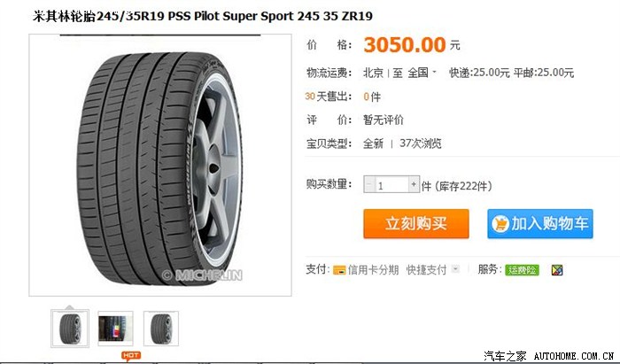620x364 pixels.
Task: Open the 信用卡分期 installment link
Action: [x=373, y=270]
